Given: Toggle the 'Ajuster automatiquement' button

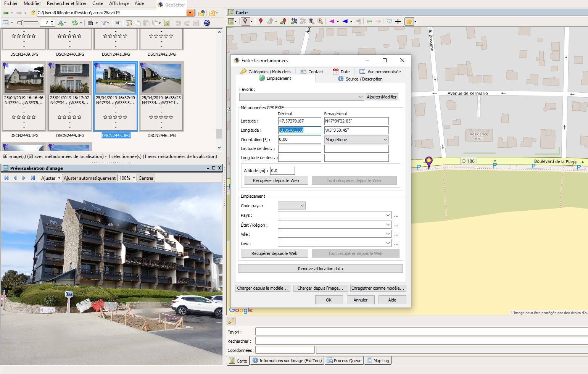Looking at the screenshot, I should tap(90, 178).
